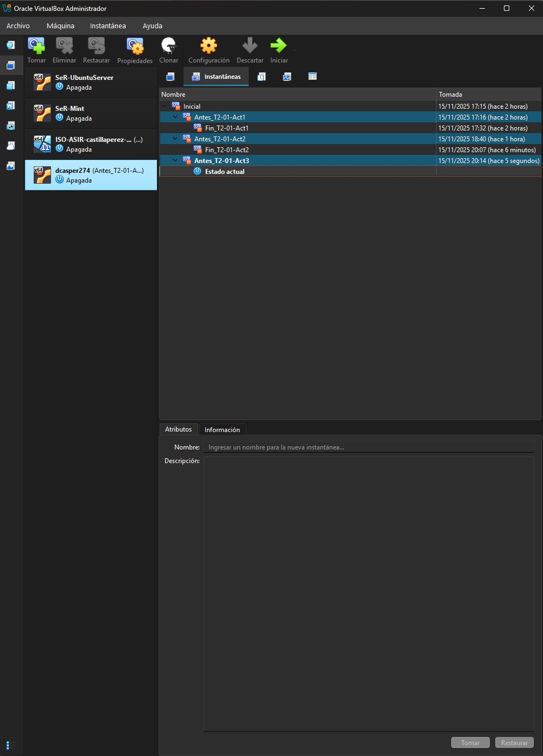
Task: Click the Propiedades toolbar icon
Action: tap(135, 46)
